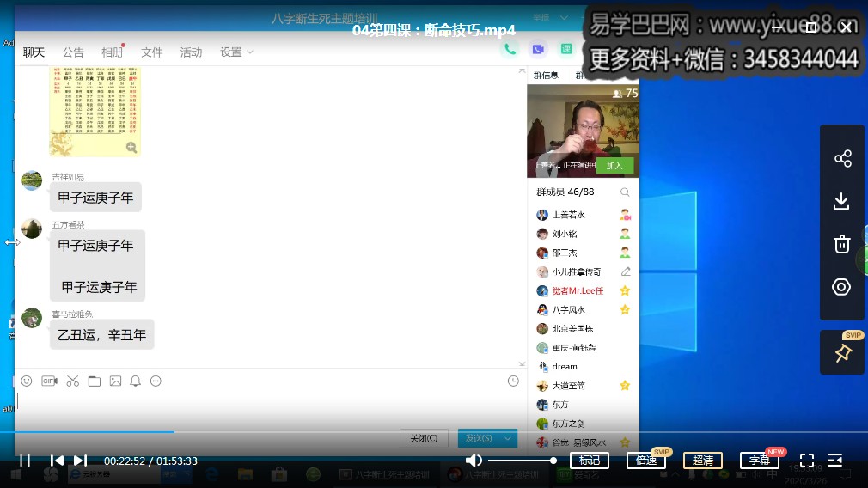
Task: Search group members with magnifier icon
Action: click(625, 192)
